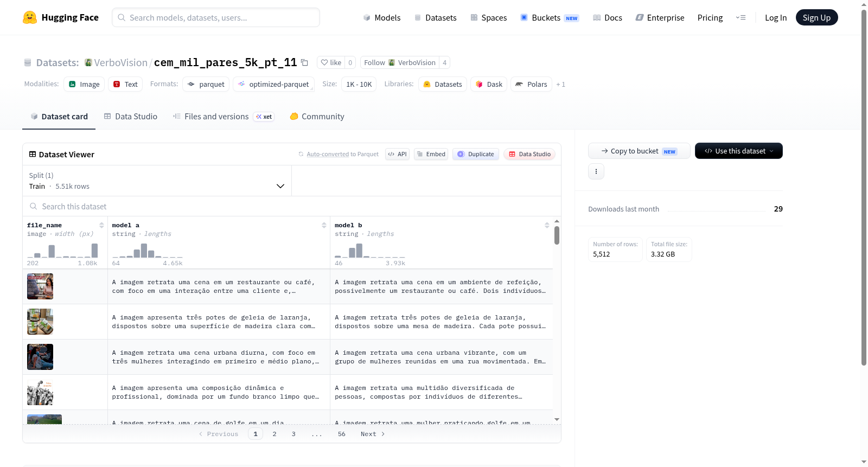This screenshot has width=868, height=467.
Task: Go to page 2 of the dataset
Action: point(275,434)
